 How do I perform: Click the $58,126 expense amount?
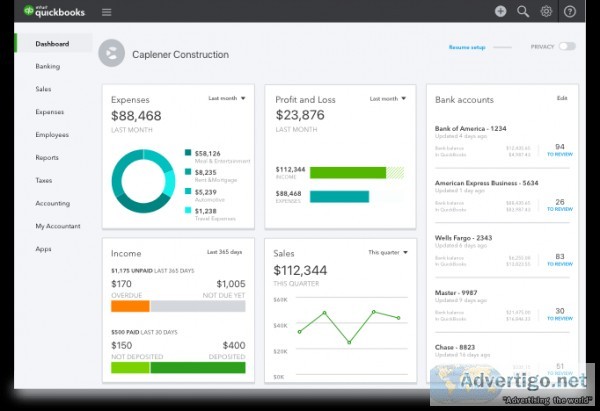point(208,153)
